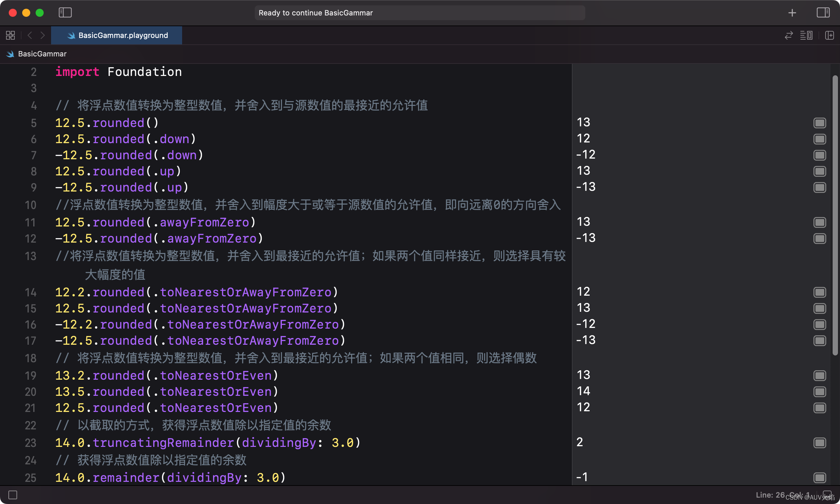Screen dimensions: 840x504
Task: Enter full screen with the green button
Action: pyautogui.click(x=40, y=13)
